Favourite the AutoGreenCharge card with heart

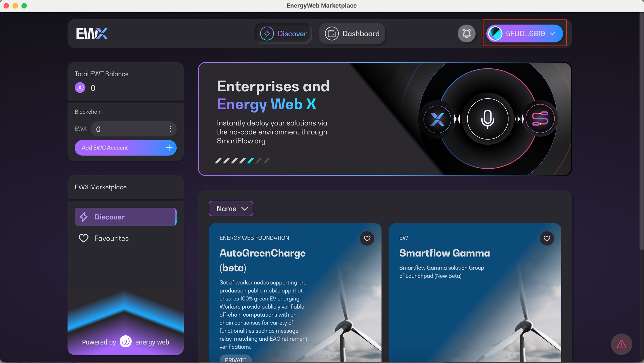(x=367, y=238)
